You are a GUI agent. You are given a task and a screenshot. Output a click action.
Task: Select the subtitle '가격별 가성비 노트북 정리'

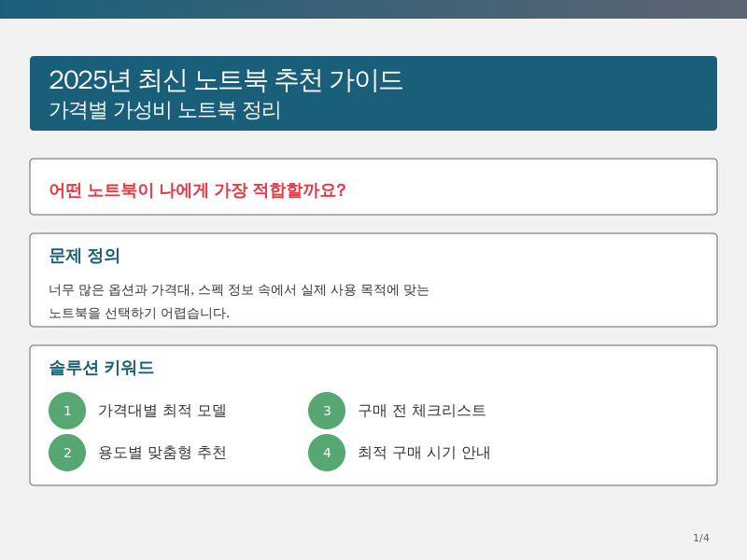(x=165, y=110)
